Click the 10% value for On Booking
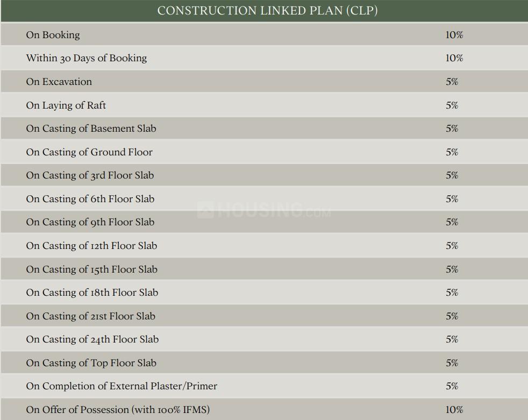Screen dimensions: 528x420 pyautogui.click(x=454, y=35)
